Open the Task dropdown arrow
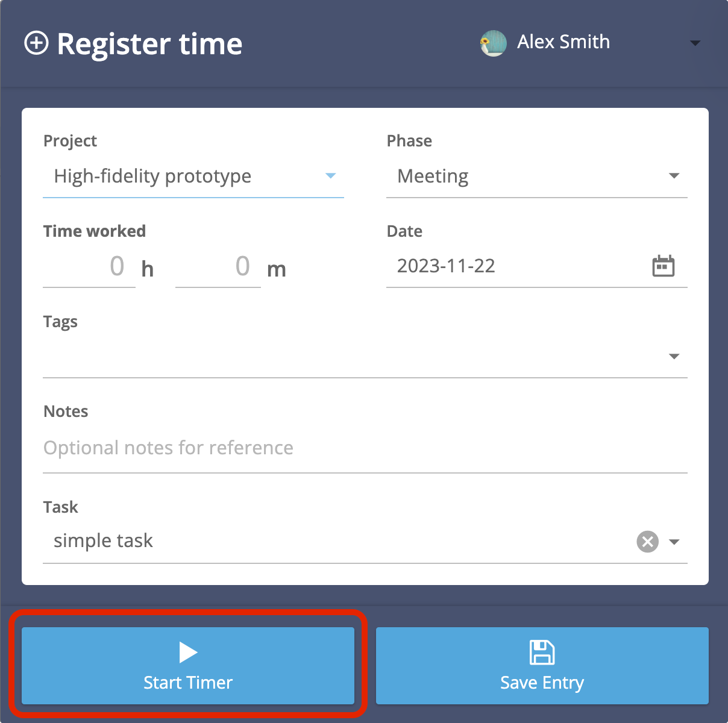The image size is (728, 723). pyautogui.click(x=675, y=542)
